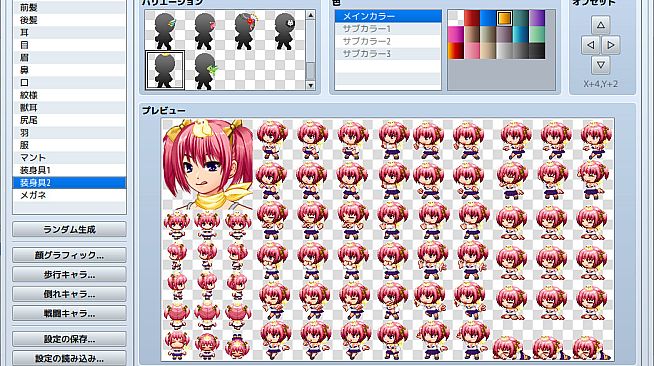Pick the purple color swatch
This screenshot has height=366, width=654.
(537, 18)
